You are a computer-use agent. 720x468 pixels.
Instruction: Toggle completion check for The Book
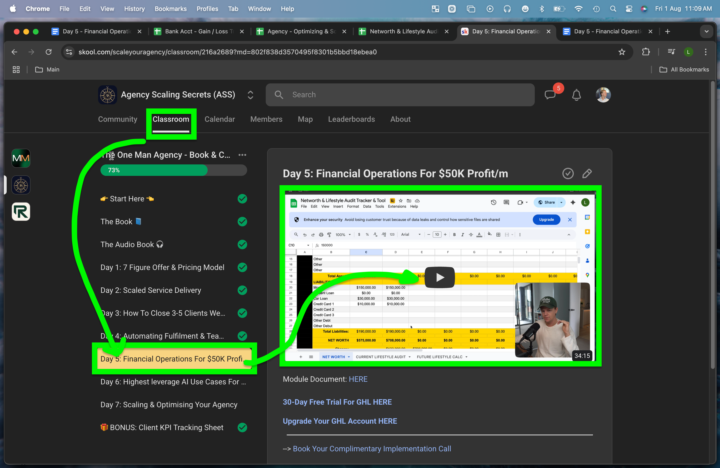point(242,222)
